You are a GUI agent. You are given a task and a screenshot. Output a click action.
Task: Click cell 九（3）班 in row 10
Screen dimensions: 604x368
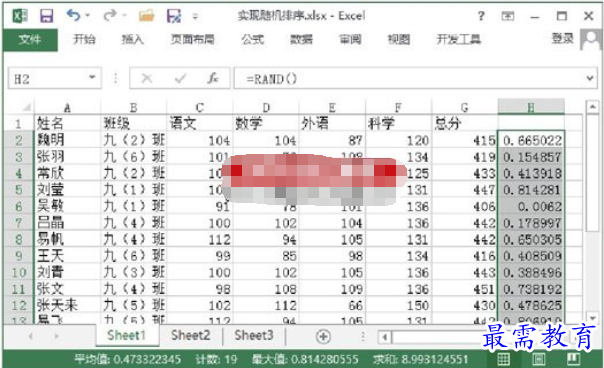134,272
